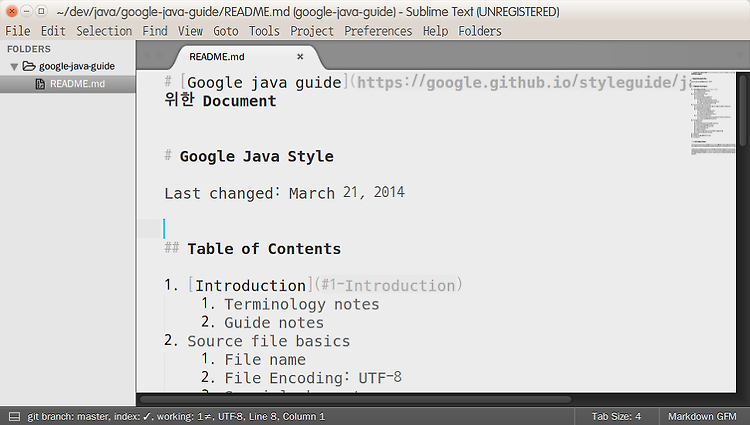Image resolution: width=750 pixels, height=425 pixels.
Task: Open the Project menu
Action: 312,31
